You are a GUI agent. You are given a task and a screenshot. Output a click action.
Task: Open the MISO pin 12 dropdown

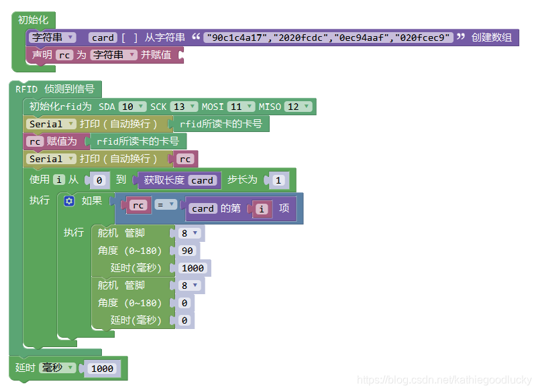[x=299, y=107]
